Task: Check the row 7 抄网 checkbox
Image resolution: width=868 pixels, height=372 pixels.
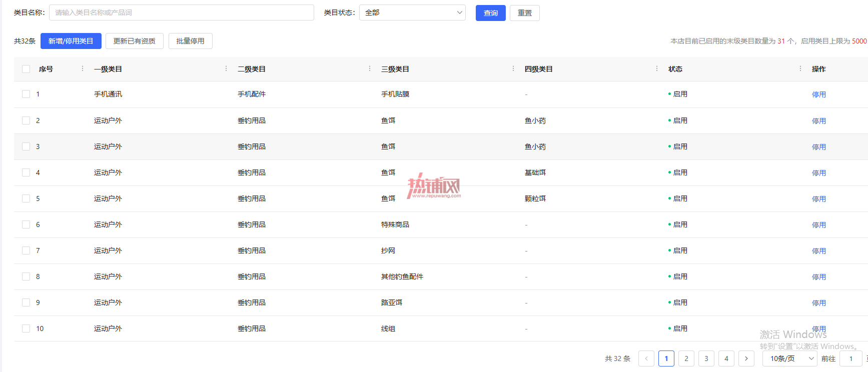Action: coord(26,250)
